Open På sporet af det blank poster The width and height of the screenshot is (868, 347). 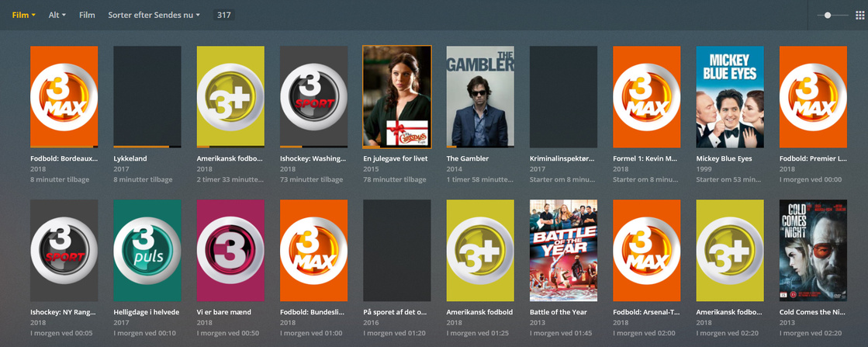pos(397,251)
